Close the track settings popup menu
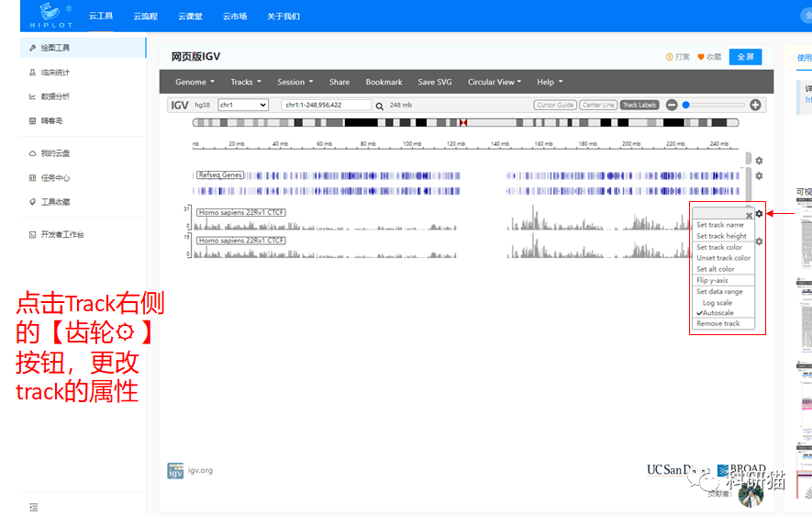Viewport: 812px width, 516px height. coord(749,216)
